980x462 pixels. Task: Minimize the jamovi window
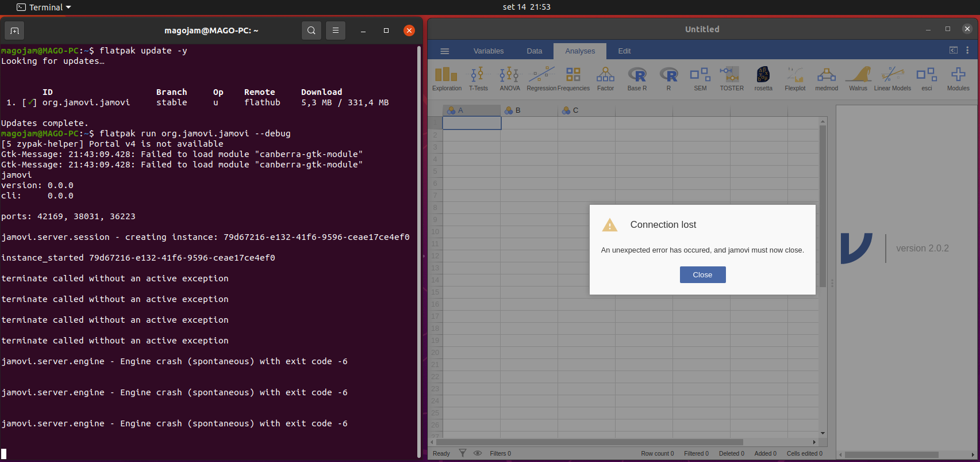click(x=928, y=29)
